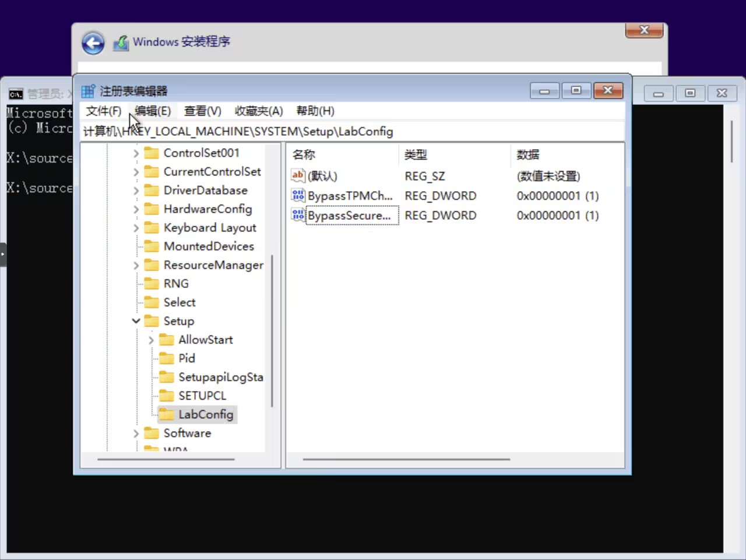746x560 pixels.
Task: Click the BypassSecure... DWORD icon
Action: coord(298,215)
